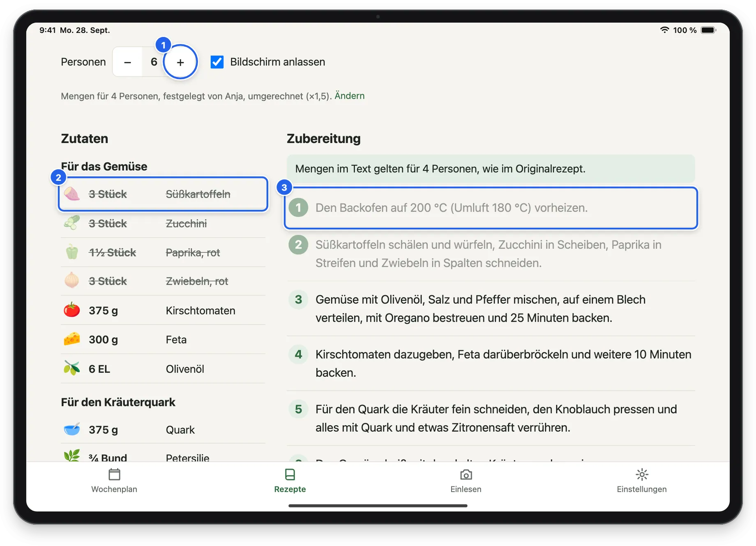
Task: Tap the step 4 number badge
Action: pos(299,355)
